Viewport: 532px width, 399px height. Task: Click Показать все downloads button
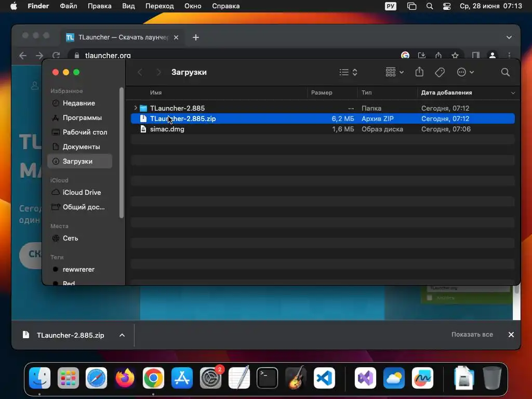tap(472, 335)
